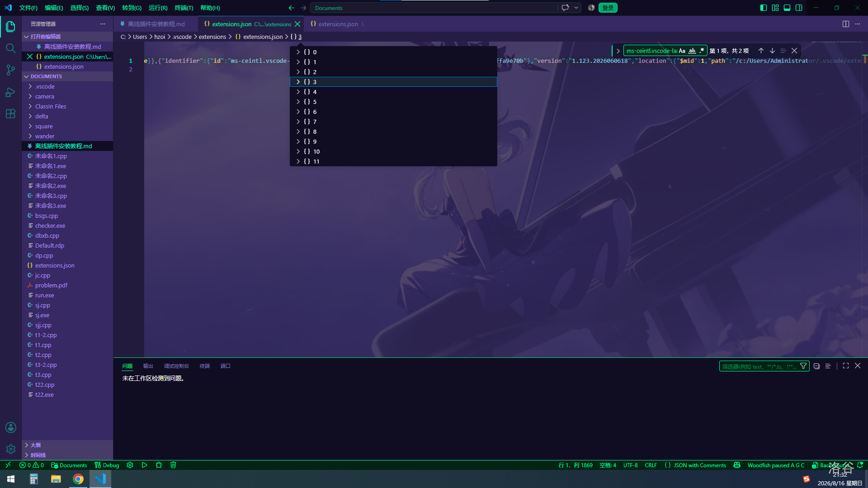Viewport: 868px width, 488px height.
Task: Switch to 离线插件安装教程.md editor tab
Action: click(156, 24)
